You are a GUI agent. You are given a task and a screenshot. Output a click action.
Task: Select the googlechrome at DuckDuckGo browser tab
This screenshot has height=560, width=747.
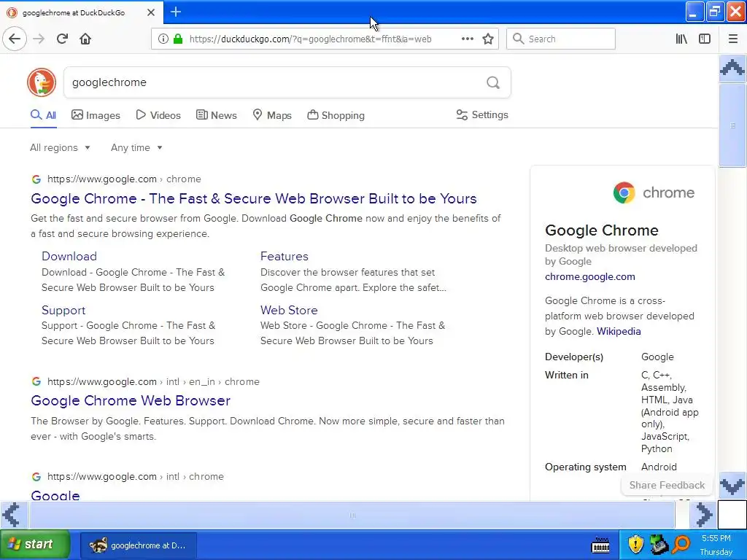click(81, 12)
